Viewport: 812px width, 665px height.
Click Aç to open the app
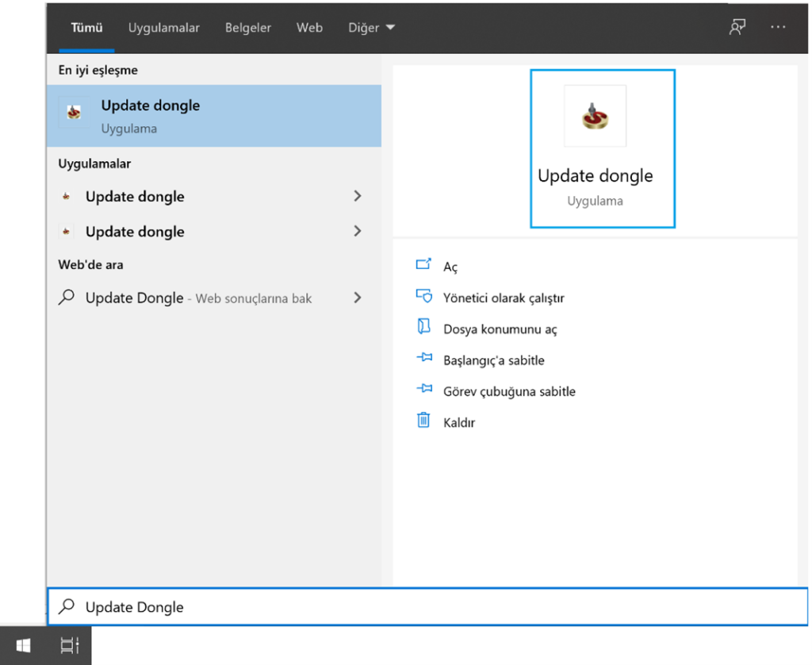coord(450,267)
